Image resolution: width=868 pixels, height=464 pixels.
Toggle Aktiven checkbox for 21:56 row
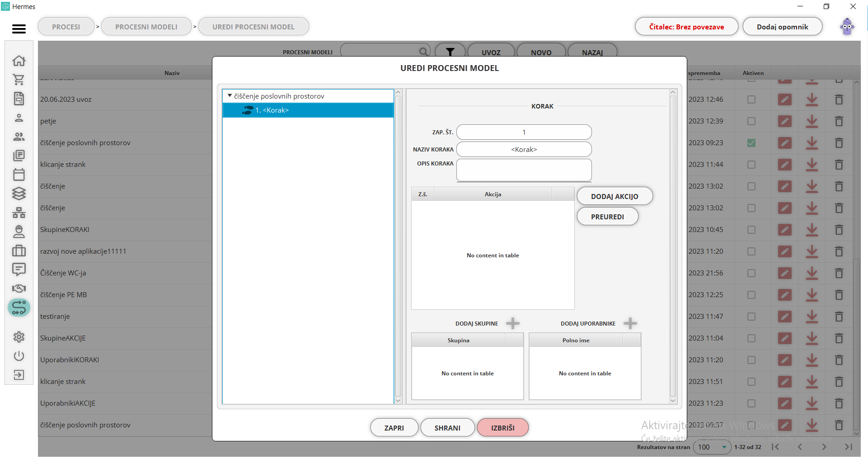(x=751, y=273)
